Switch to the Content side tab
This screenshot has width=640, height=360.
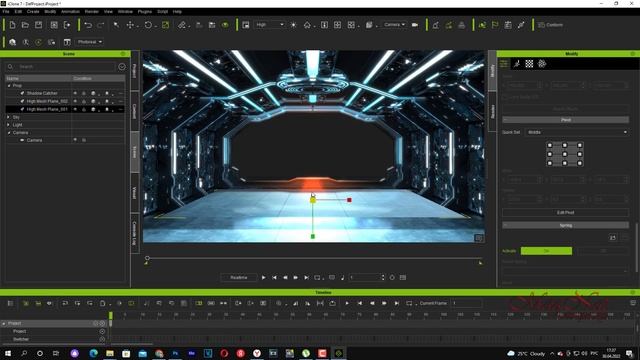coord(134,111)
